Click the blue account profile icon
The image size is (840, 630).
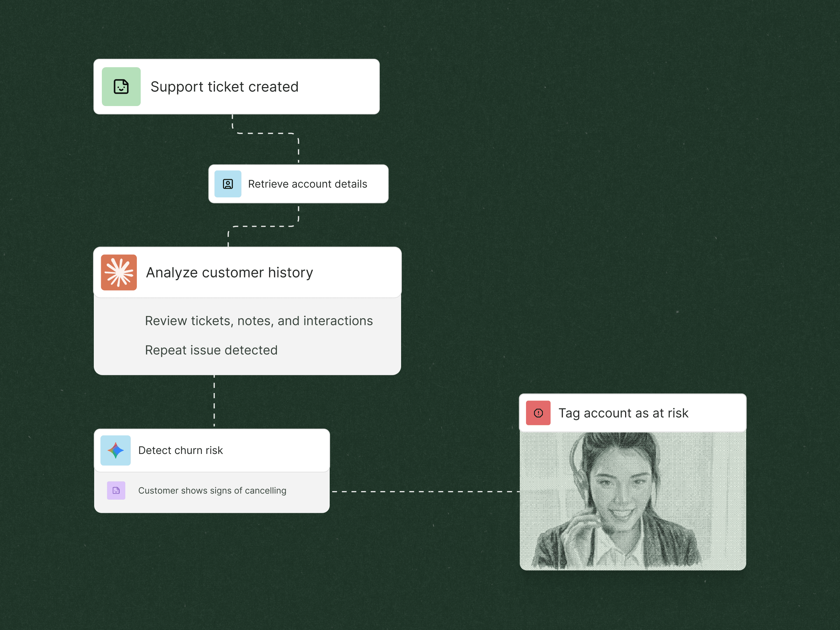pyautogui.click(x=227, y=184)
